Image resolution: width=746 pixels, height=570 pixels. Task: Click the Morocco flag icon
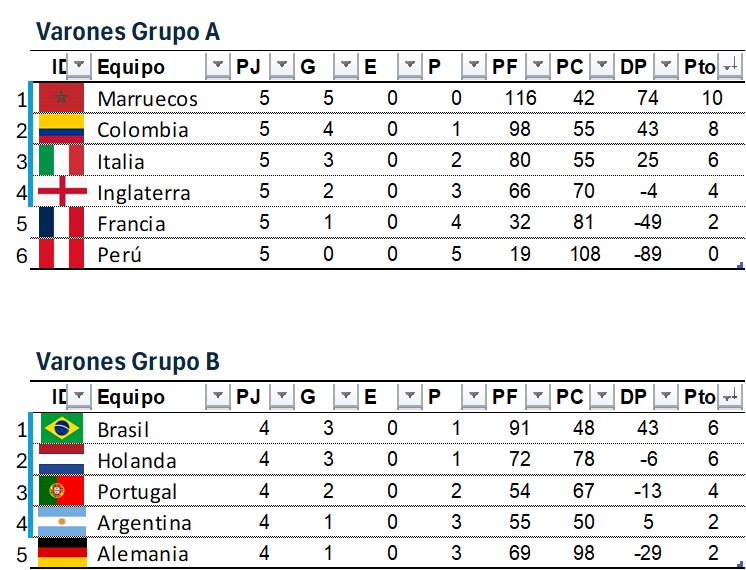coord(61,98)
